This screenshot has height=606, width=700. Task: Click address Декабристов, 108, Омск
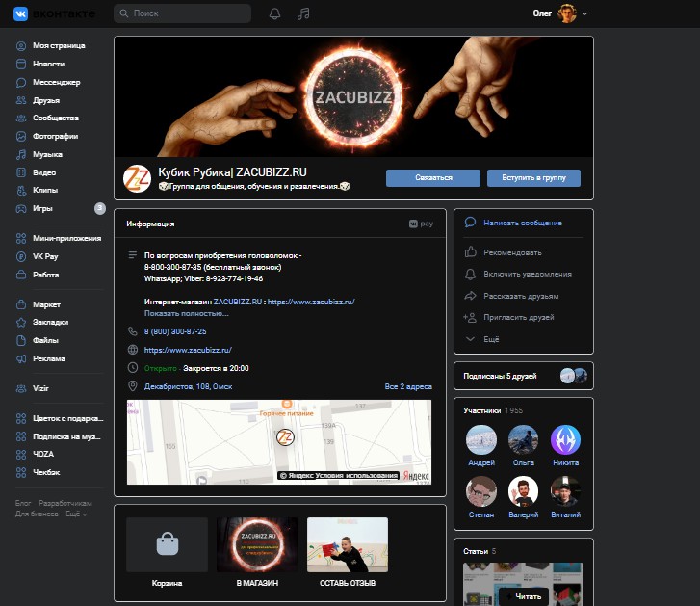point(188,386)
